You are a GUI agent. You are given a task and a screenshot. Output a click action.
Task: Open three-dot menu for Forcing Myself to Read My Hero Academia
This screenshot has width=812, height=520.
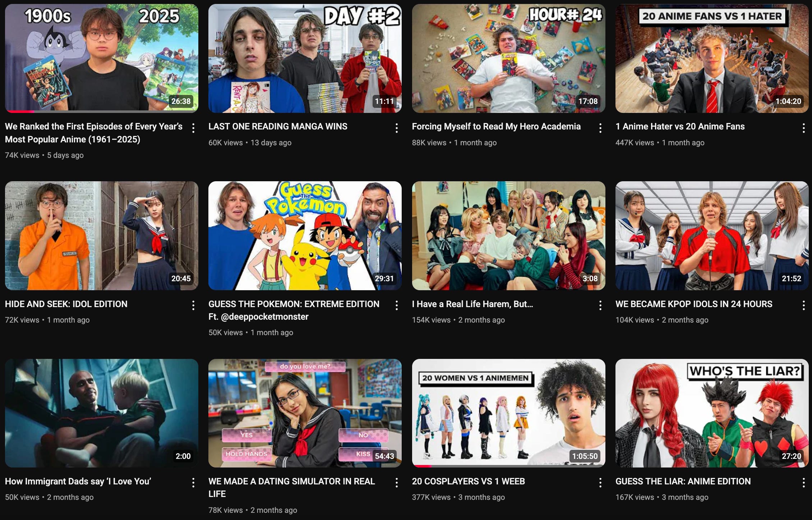point(600,128)
